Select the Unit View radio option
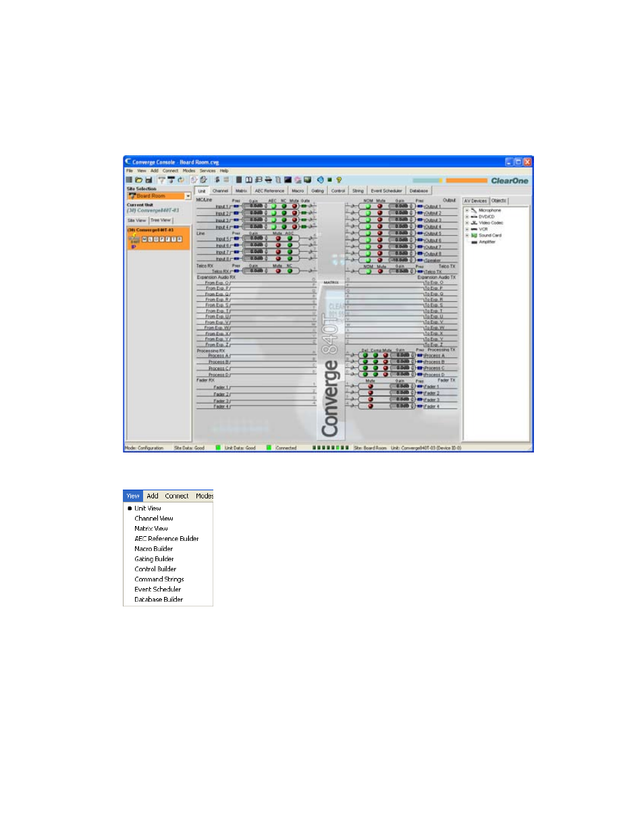The width and height of the screenshot is (644, 834). coord(130,508)
